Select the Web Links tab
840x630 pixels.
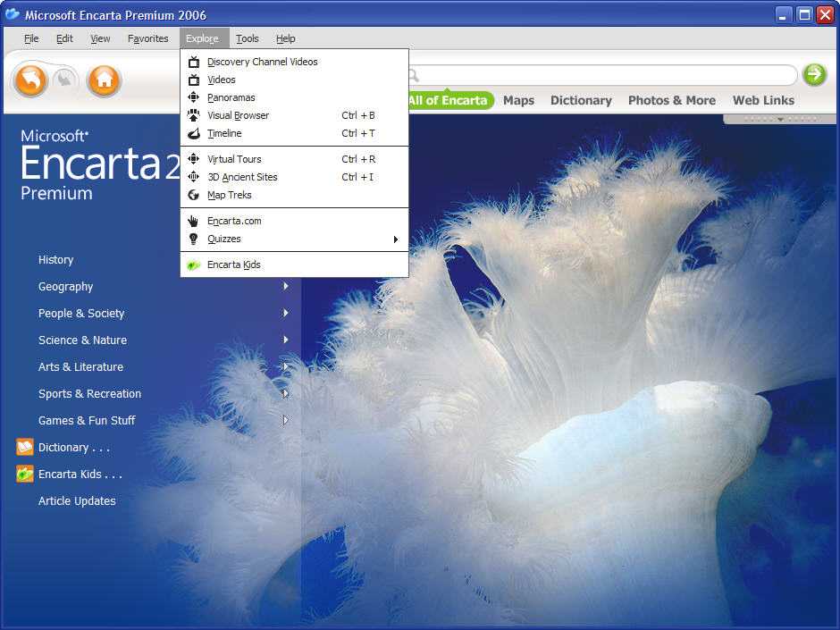[763, 100]
